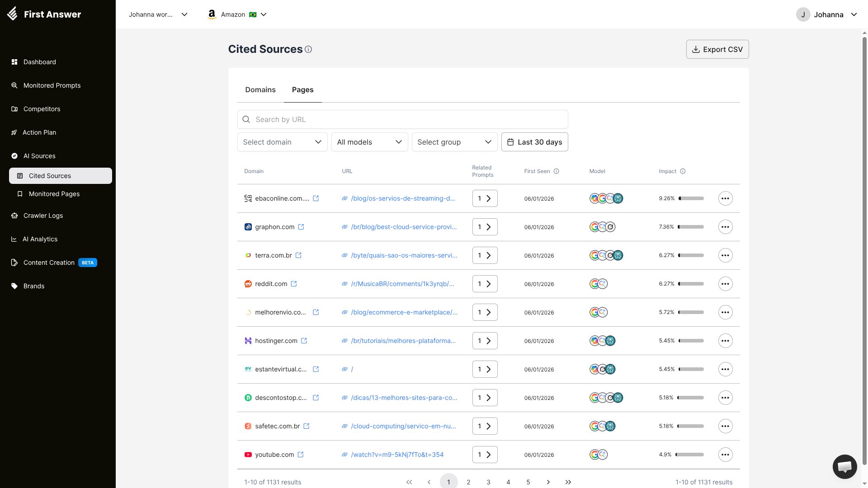Switch to the Domains tab
This screenshot has height=488, width=868.
pos(260,89)
